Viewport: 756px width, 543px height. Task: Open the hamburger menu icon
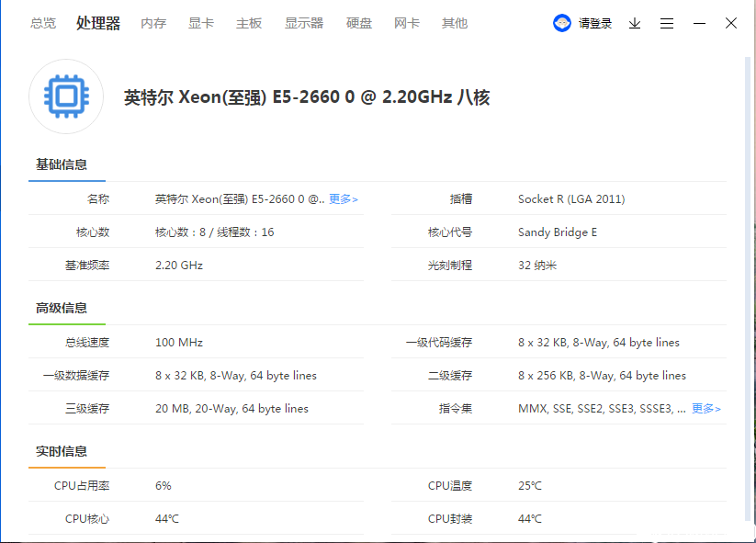[x=667, y=23]
